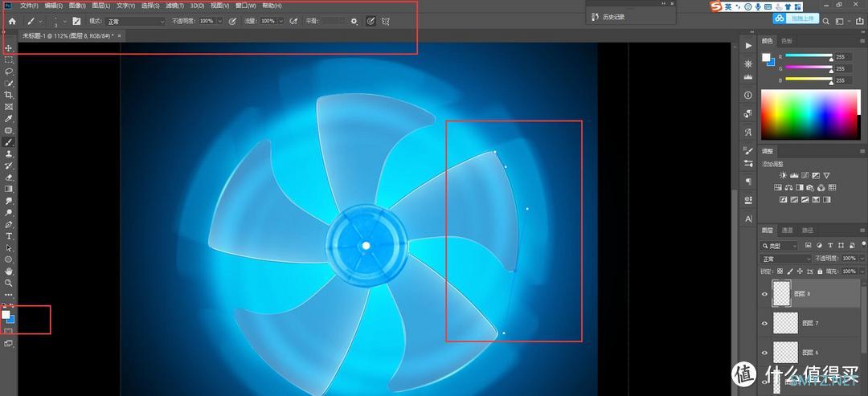
Task: Open brush settings gear in options bar
Action: pyautogui.click(x=354, y=21)
